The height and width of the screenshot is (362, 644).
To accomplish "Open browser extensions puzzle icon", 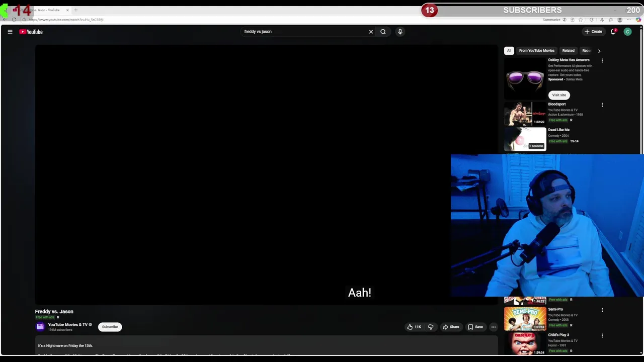I will [x=591, y=20].
